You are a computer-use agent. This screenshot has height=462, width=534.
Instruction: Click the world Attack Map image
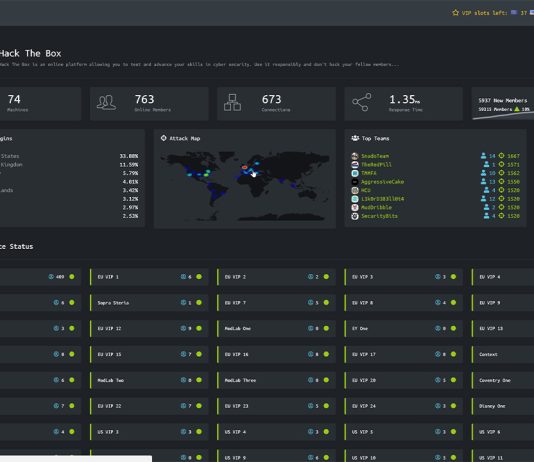pos(245,186)
